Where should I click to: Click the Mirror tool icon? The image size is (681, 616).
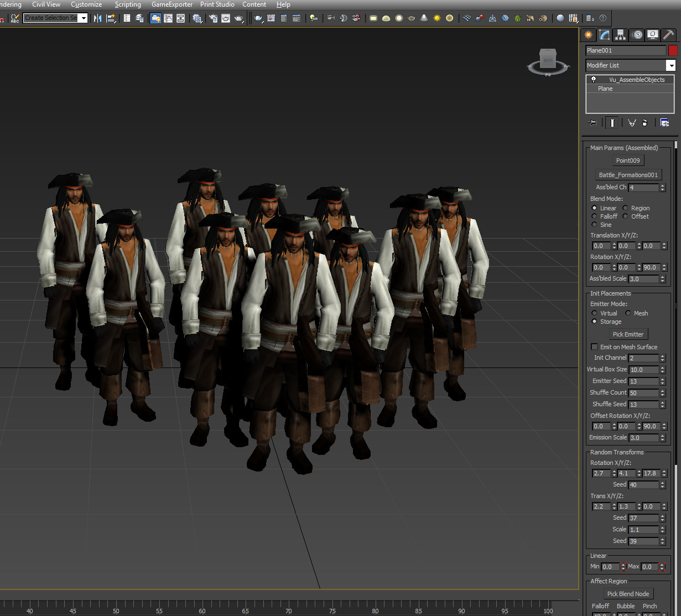tap(98, 18)
